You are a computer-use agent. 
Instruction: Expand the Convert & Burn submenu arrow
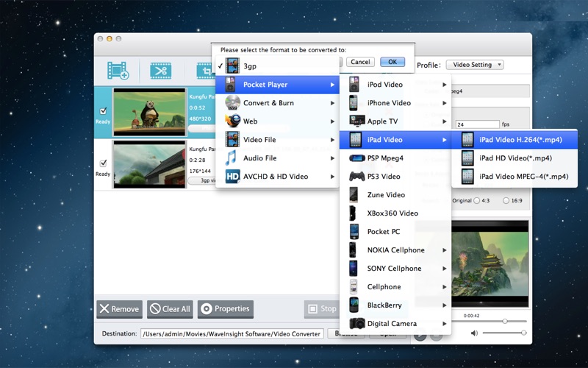[332, 103]
